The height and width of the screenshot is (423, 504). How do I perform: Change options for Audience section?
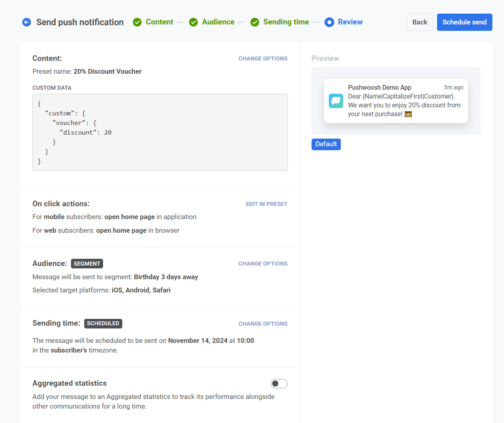point(263,264)
